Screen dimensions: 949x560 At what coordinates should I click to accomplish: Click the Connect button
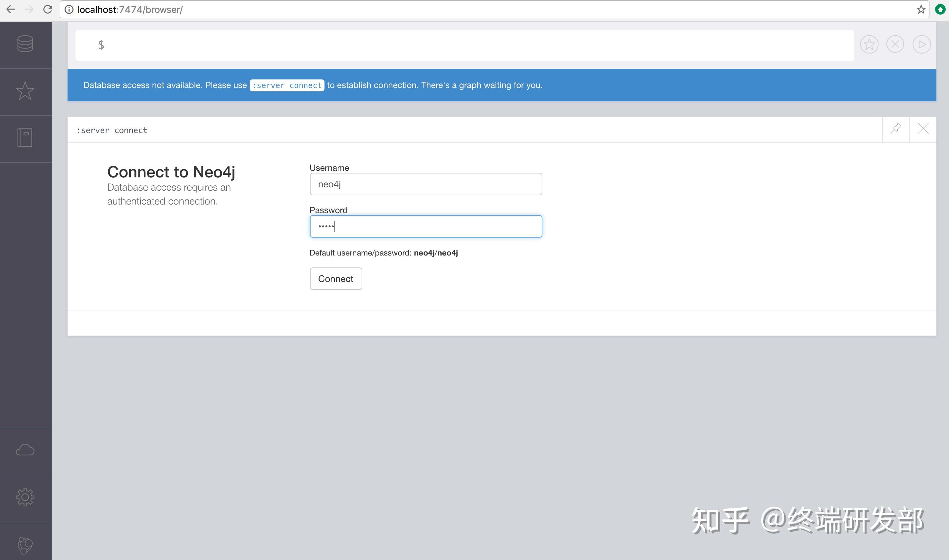pyautogui.click(x=335, y=278)
